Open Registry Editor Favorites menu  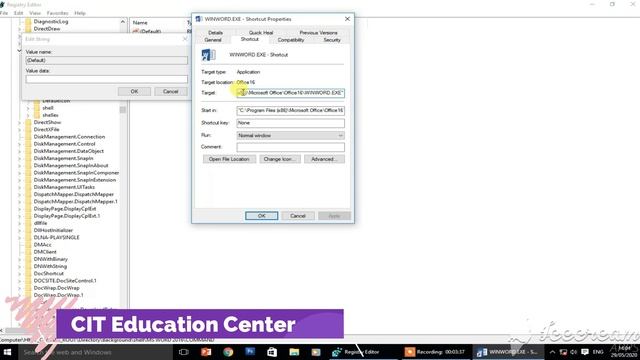(58, 13)
